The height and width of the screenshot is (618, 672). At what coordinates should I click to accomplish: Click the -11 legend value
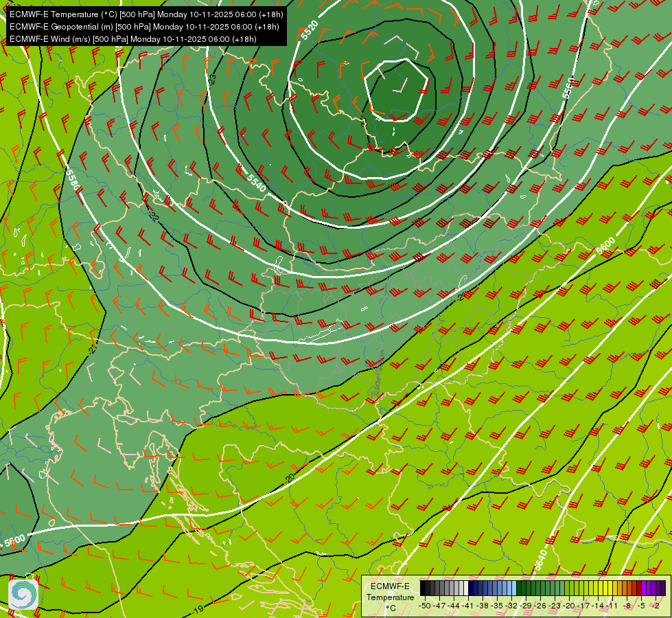click(612, 606)
